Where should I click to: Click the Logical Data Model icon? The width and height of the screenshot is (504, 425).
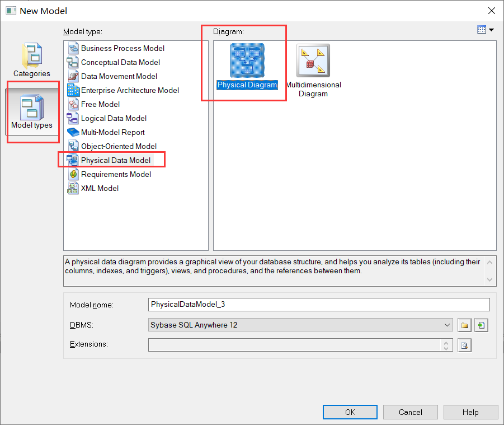pyautogui.click(x=73, y=118)
